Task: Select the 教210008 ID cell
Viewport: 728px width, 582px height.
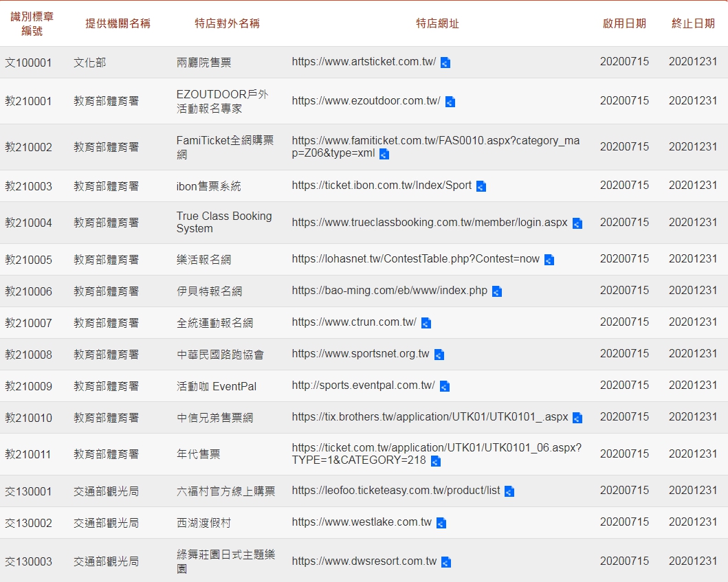Action: click(x=28, y=355)
